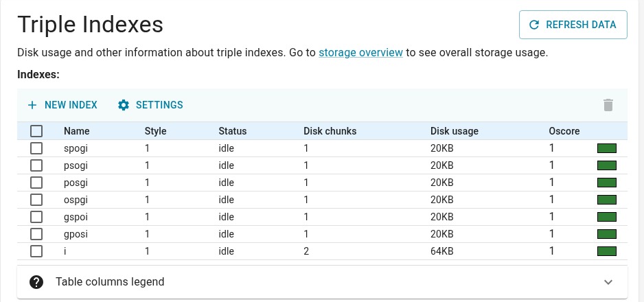Click the gposi green Oscore swatch
Screen dimensions: 644x302
click(x=607, y=234)
